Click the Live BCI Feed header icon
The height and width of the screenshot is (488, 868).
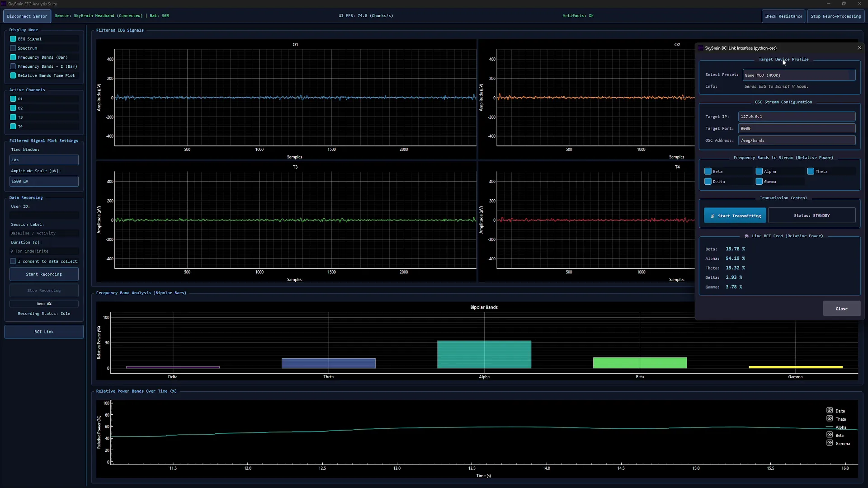pyautogui.click(x=747, y=236)
